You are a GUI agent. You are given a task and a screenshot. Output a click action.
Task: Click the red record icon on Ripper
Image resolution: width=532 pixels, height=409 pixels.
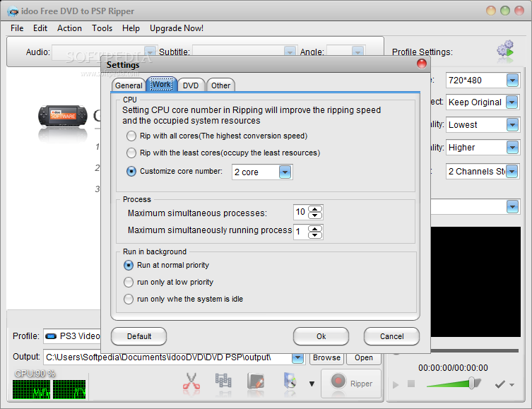tap(338, 381)
